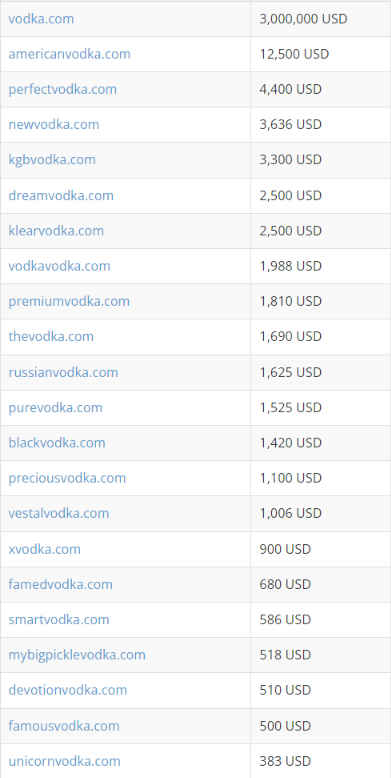Click russianvodka.com link
Viewport: 391px width, 778px height.
click(63, 372)
